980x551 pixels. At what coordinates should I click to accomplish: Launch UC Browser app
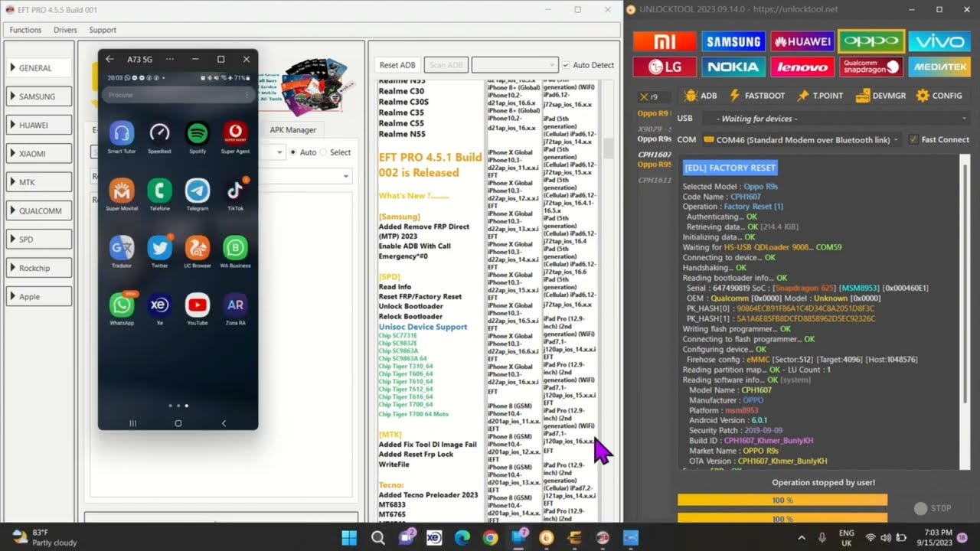pos(198,247)
